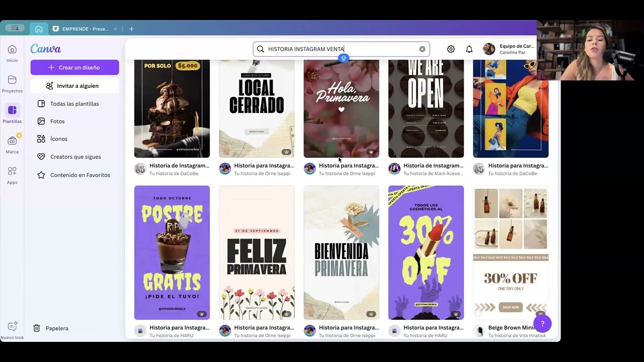Click the search magnifier icon

click(260, 49)
